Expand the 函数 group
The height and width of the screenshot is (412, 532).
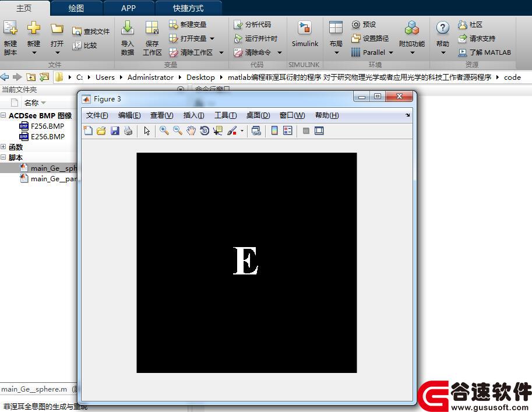3,147
